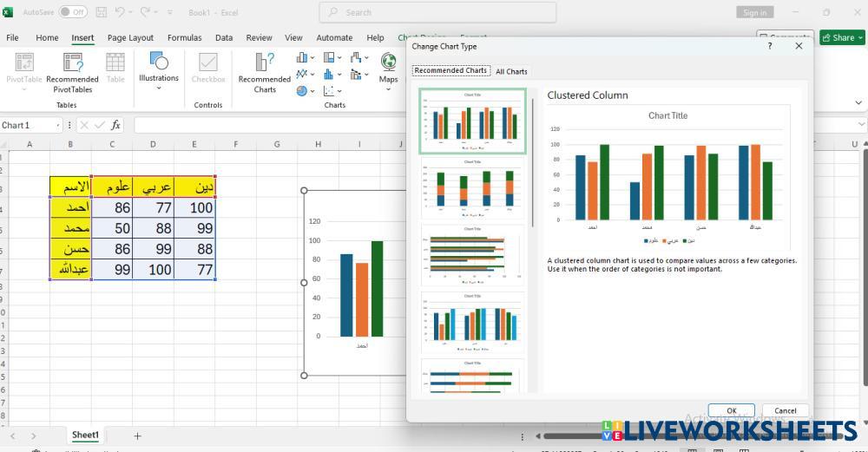Click the new sheet plus button

[137, 436]
